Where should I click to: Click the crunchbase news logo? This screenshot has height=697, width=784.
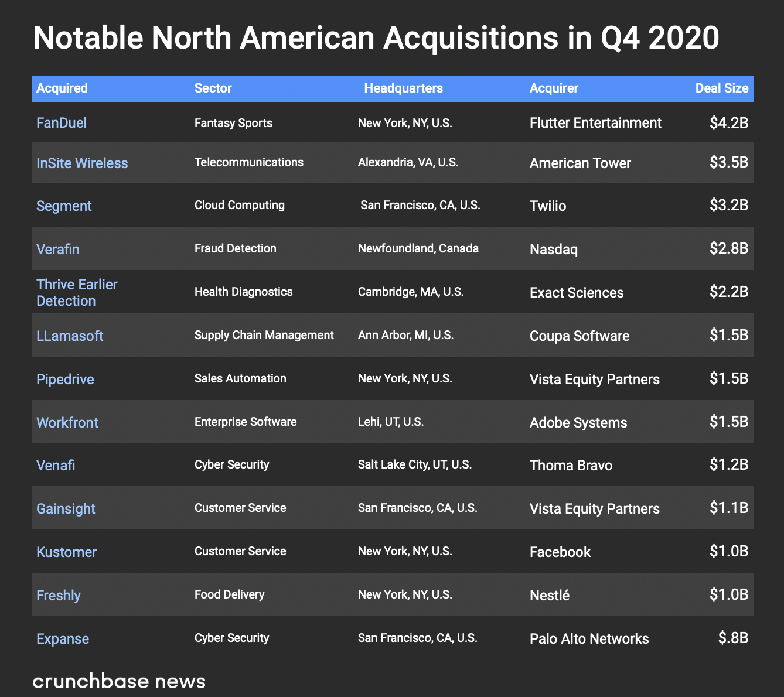pyautogui.click(x=119, y=681)
